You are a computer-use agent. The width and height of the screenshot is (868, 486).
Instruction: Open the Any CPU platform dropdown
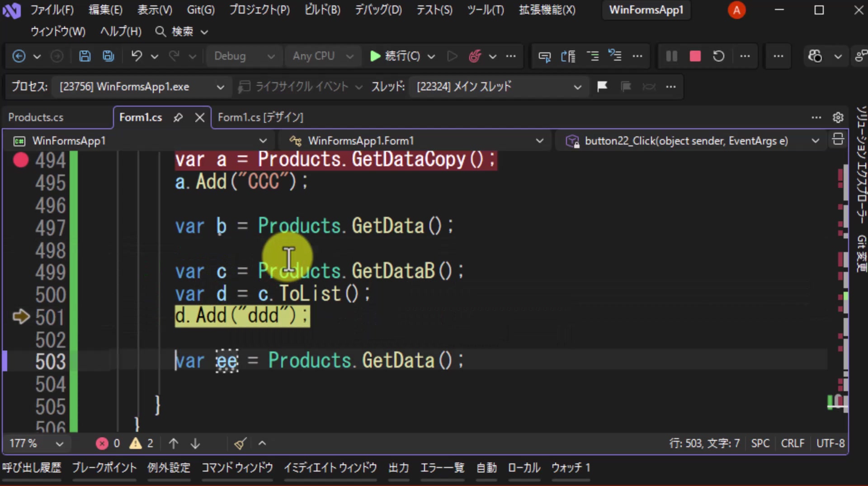point(322,56)
